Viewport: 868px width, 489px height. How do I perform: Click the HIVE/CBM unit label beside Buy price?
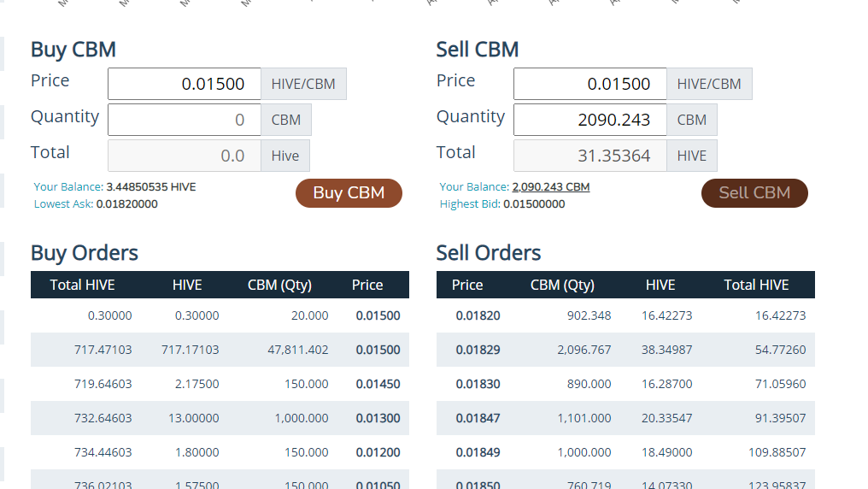tap(303, 84)
